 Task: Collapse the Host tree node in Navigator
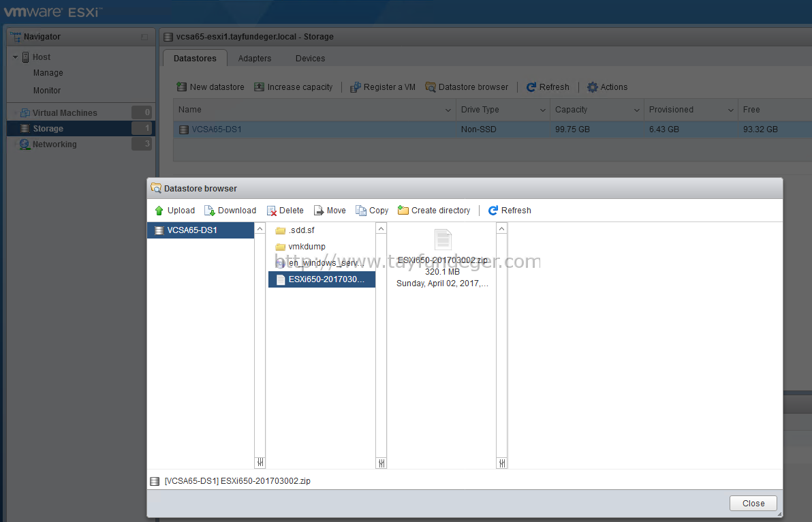pyautogui.click(x=16, y=57)
